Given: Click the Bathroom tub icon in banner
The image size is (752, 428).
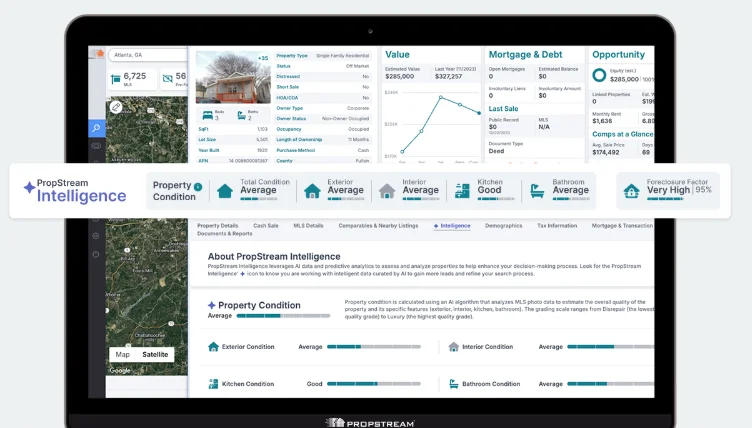Looking at the screenshot, I should click(x=537, y=191).
